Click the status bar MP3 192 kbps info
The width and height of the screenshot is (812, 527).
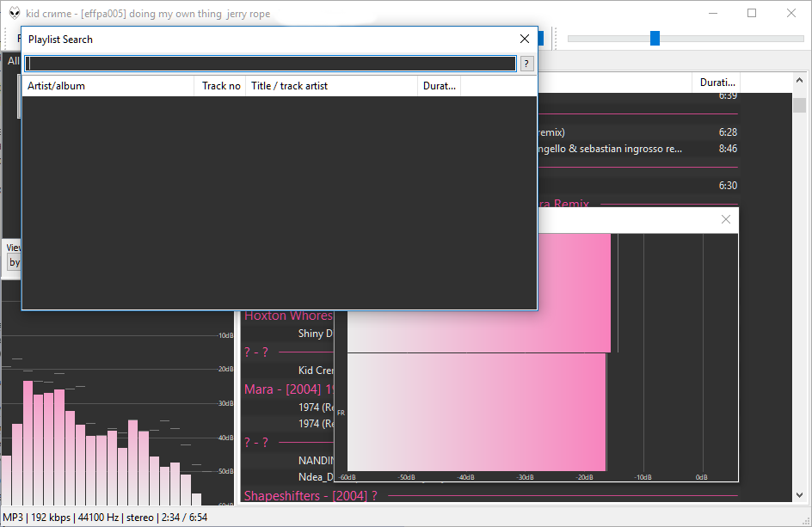pyautogui.click(x=105, y=518)
